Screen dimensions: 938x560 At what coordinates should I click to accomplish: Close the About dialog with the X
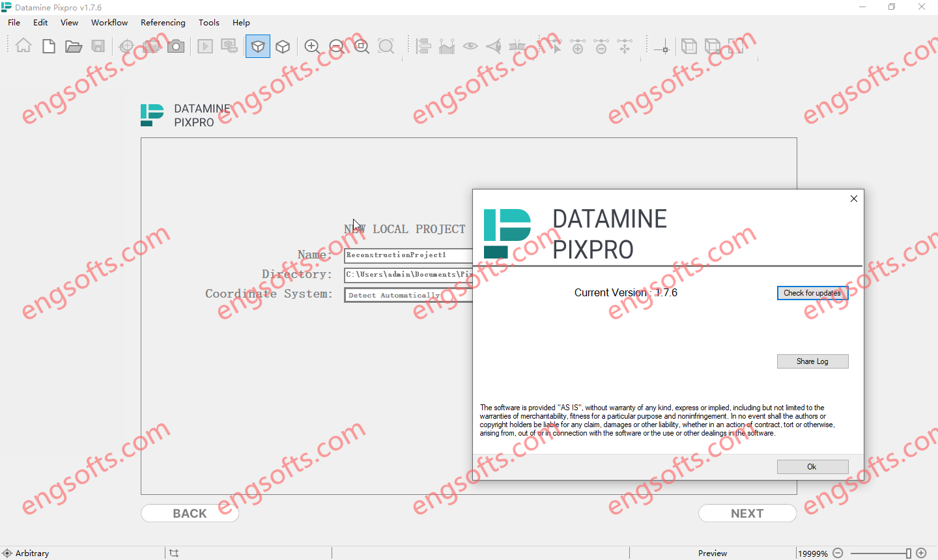coord(854,199)
